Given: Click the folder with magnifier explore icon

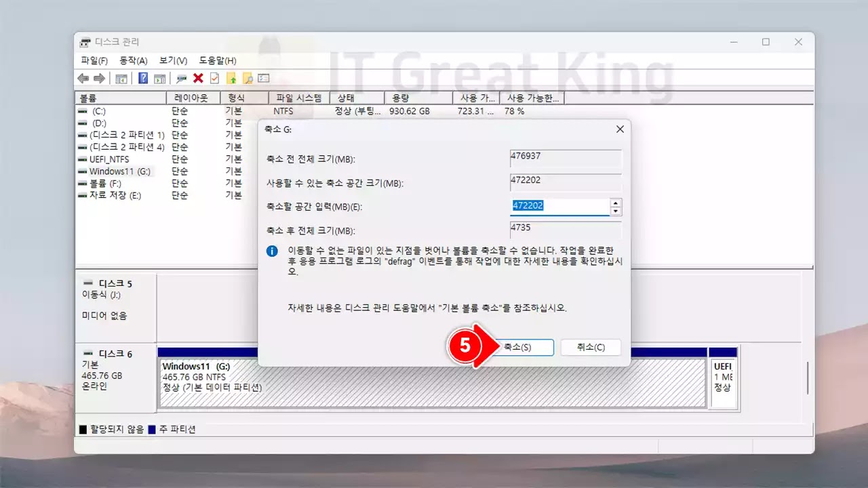Looking at the screenshot, I should point(248,78).
